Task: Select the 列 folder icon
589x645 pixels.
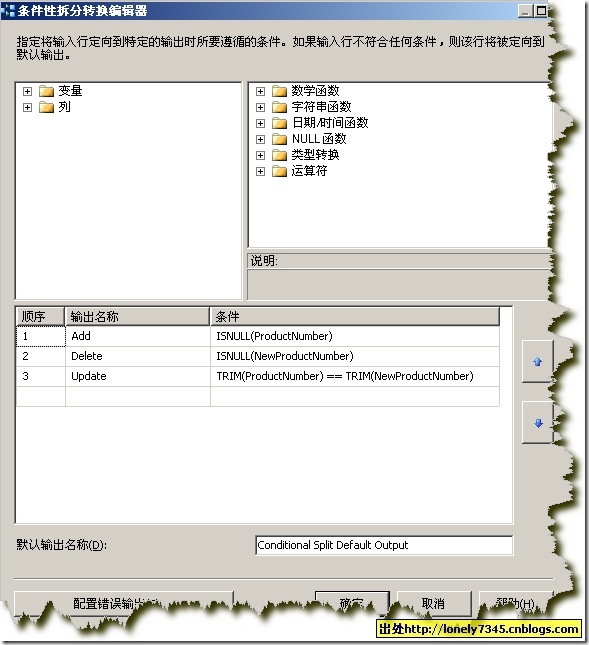Action: point(46,107)
